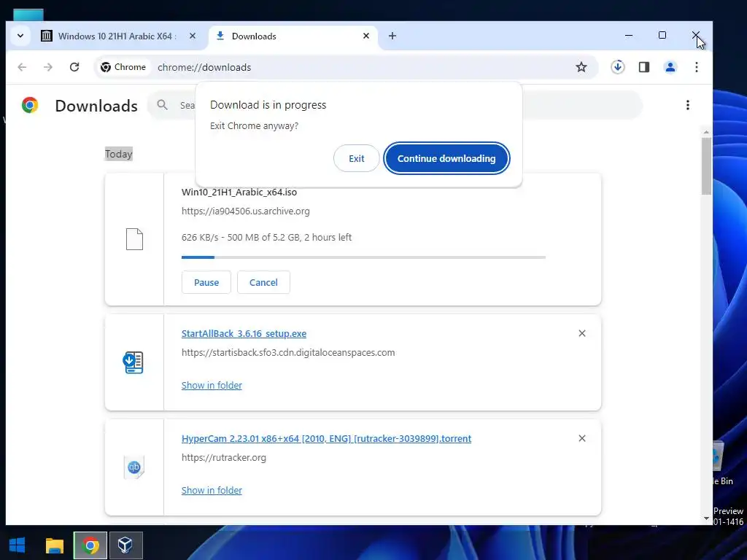Click the StartAllBack installer file icon
This screenshot has height=560, width=747.
click(x=133, y=362)
